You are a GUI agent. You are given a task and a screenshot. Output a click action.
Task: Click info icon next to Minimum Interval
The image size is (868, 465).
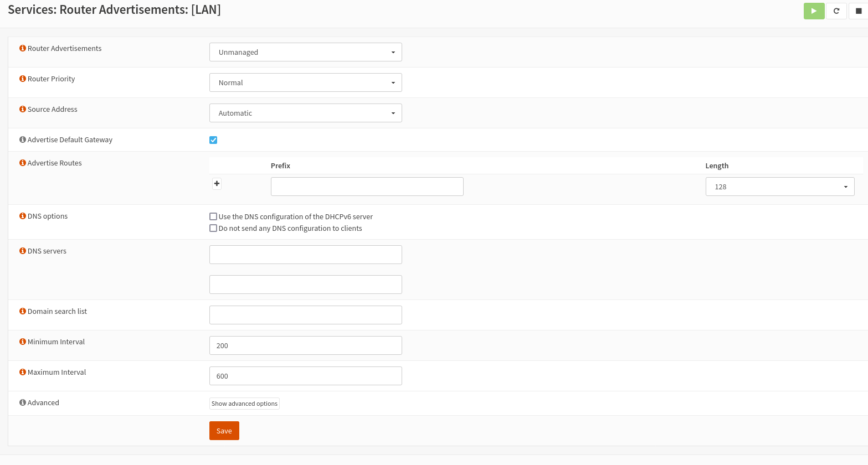[23, 342]
